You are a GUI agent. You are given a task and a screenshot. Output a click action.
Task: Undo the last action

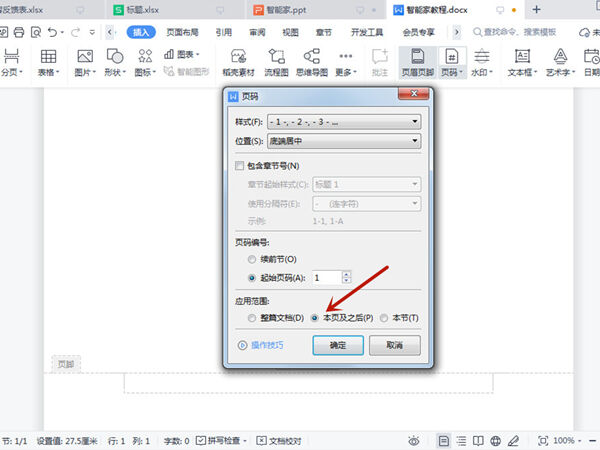[53, 33]
